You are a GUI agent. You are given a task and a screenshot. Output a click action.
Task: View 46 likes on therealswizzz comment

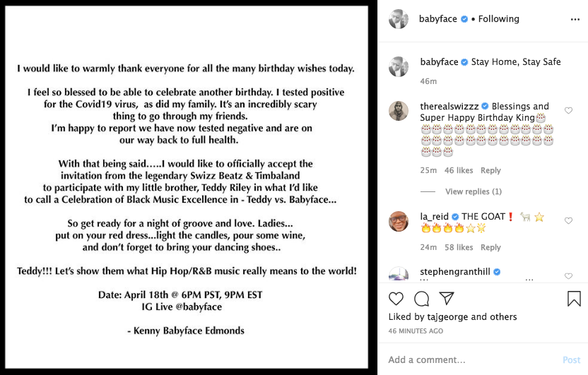tap(459, 170)
